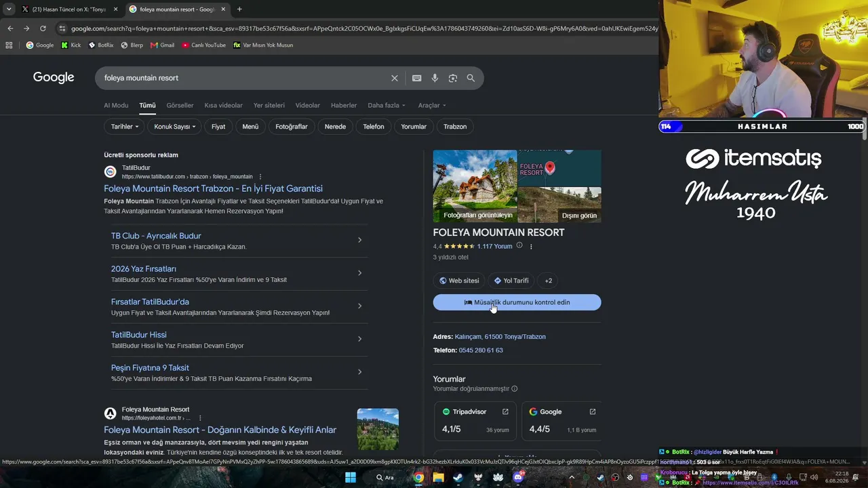The image size is (868, 488).
Task: Open the Kick bookmark
Action: point(71,45)
